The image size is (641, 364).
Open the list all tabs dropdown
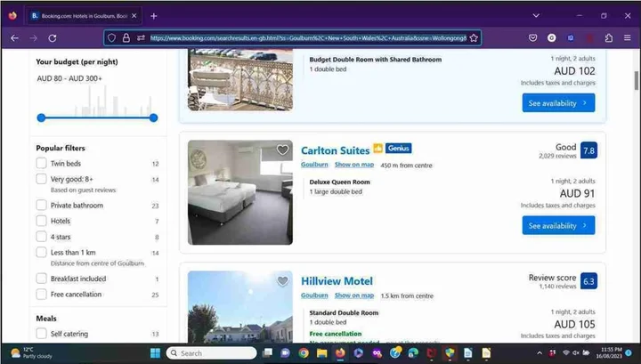[536, 16]
